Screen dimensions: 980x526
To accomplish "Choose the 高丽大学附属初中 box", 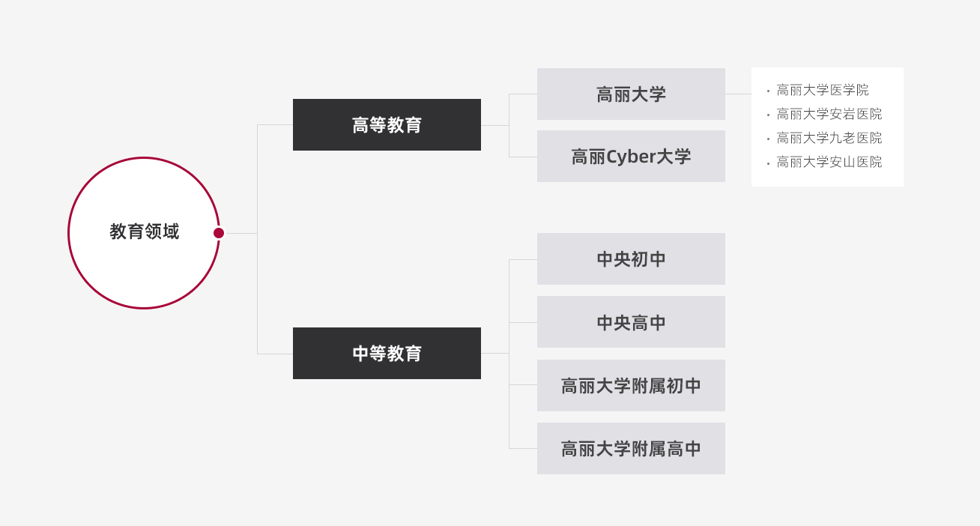I will pos(631,386).
